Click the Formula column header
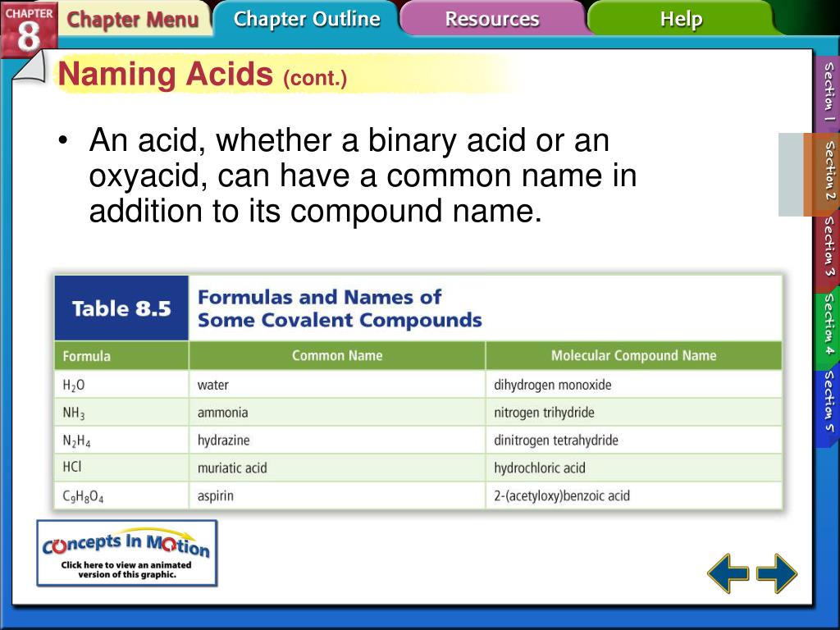 tap(121, 356)
